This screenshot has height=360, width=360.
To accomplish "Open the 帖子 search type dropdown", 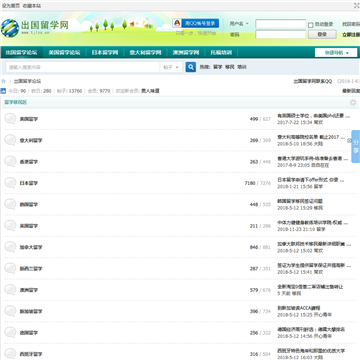I will tap(171, 67).
